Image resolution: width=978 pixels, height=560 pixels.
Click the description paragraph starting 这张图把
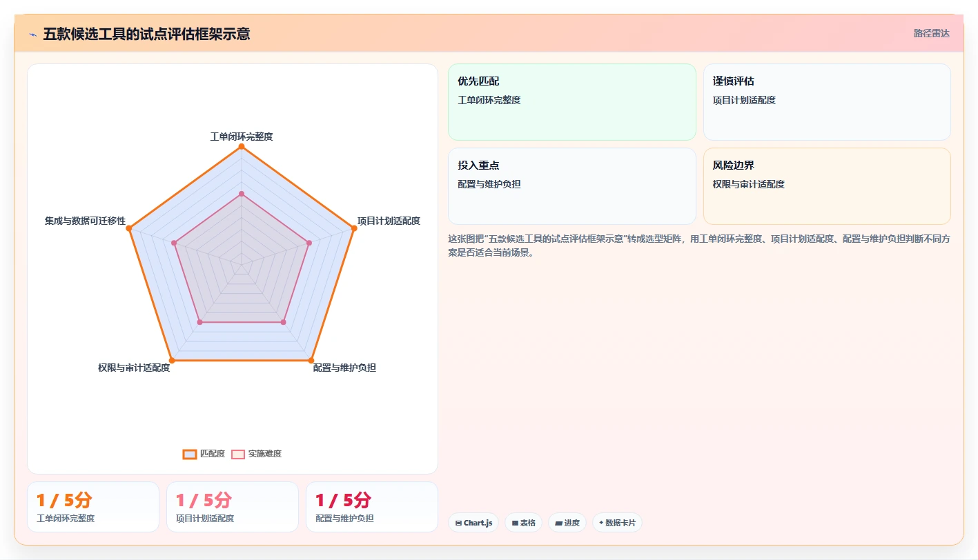[x=699, y=246]
